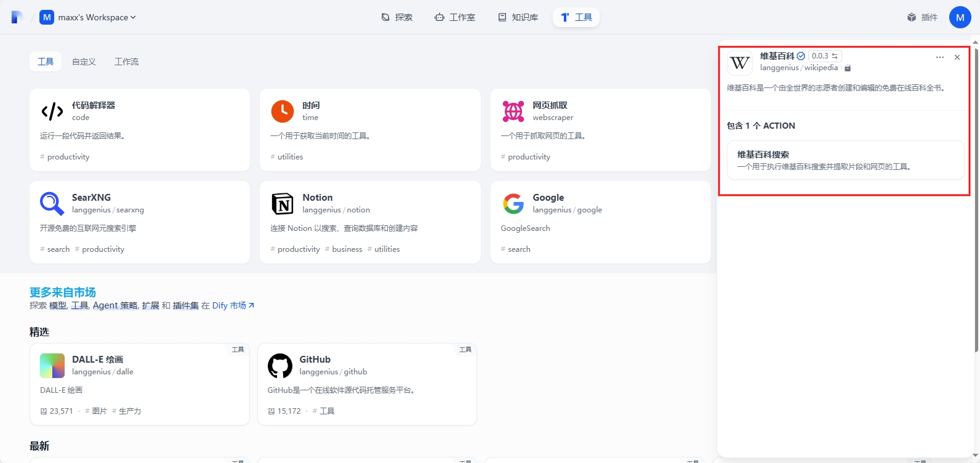Go to the 探索 tab

tap(397, 17)
